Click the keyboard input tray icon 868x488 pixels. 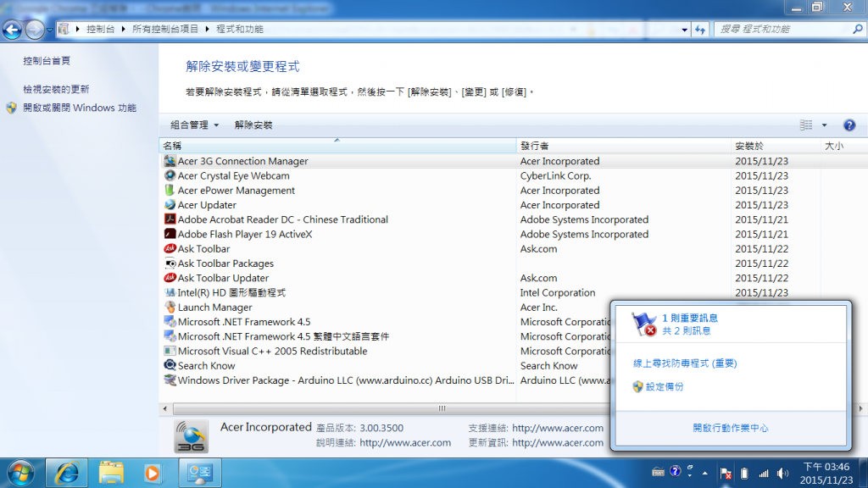click(x=658, y=473)
